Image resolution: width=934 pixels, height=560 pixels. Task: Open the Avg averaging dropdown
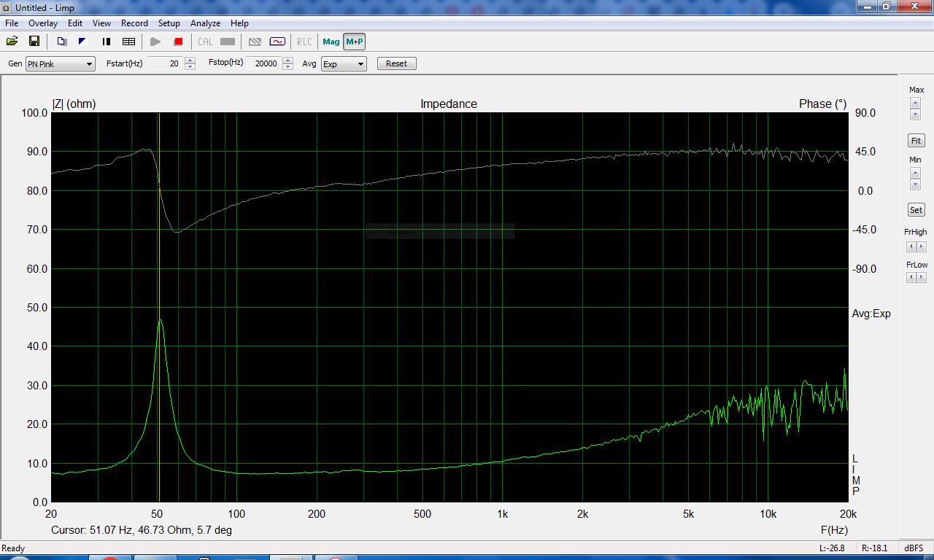coord(344,64)
